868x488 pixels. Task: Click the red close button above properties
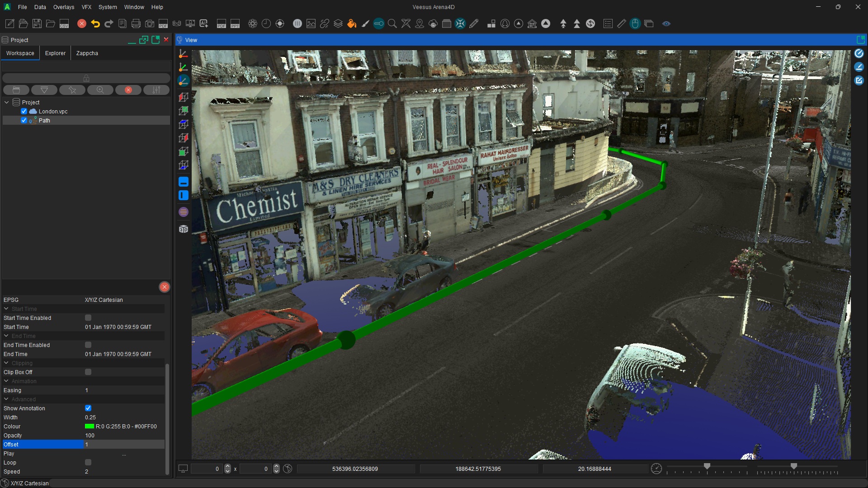165,287
